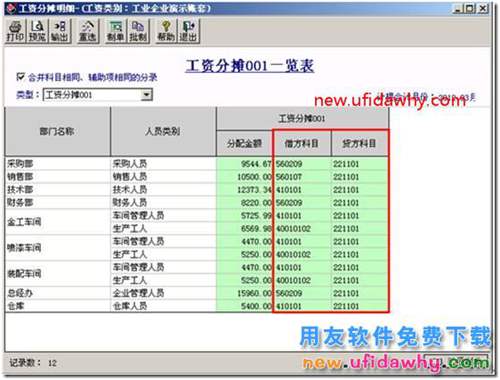Maximize the 工资分摊明细 window
The height and width of the screenshot is (380, 500).
[469, 9]
